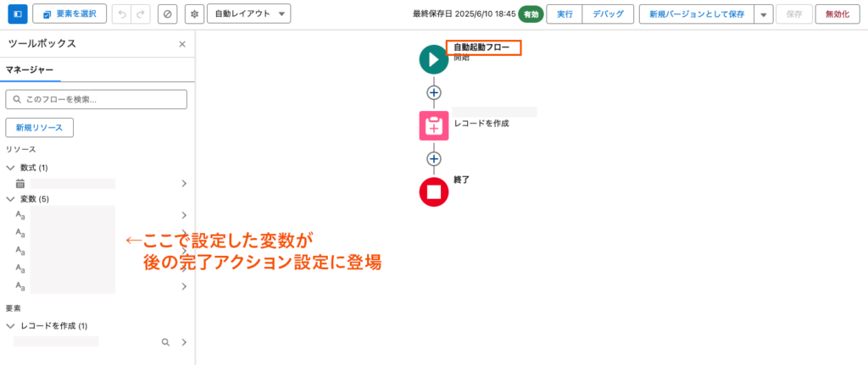The width and height of the screenshot is (868, 365).
Task: Select the pink レコードを作成 element icon
Action: 433,125
